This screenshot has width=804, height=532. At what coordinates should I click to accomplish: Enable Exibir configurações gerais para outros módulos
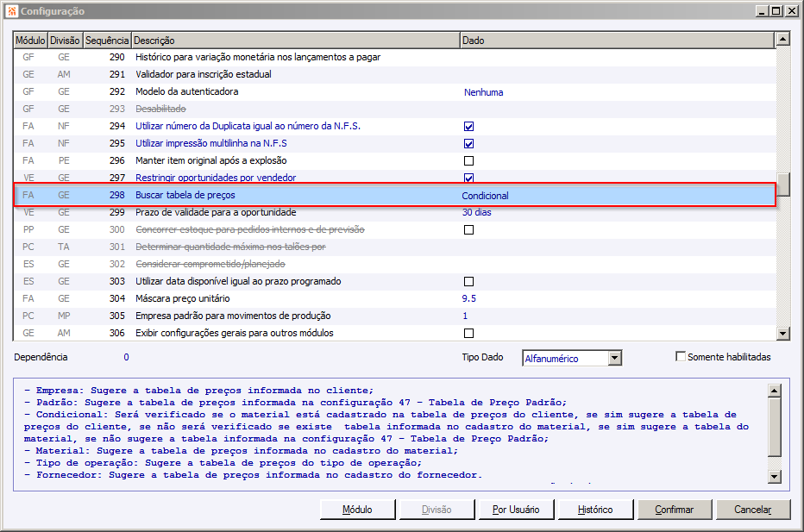pyautogui.click(x=468, y=333)
